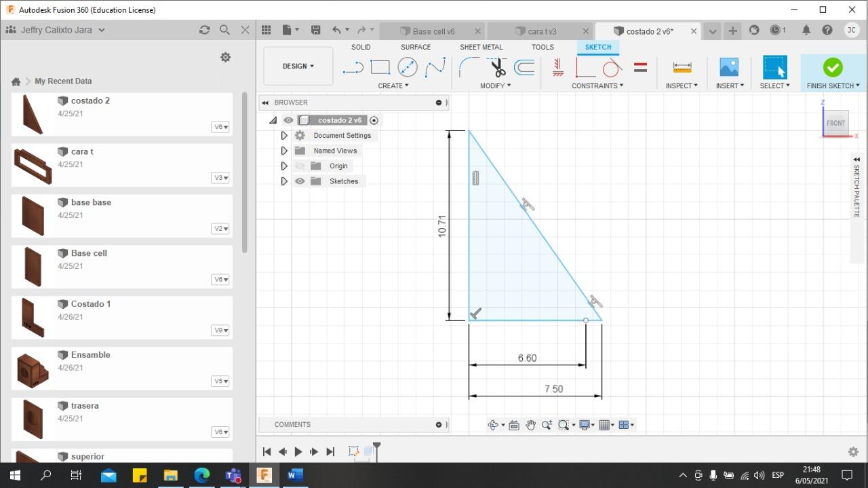Click the Insert Image icon

click(729, 67)
